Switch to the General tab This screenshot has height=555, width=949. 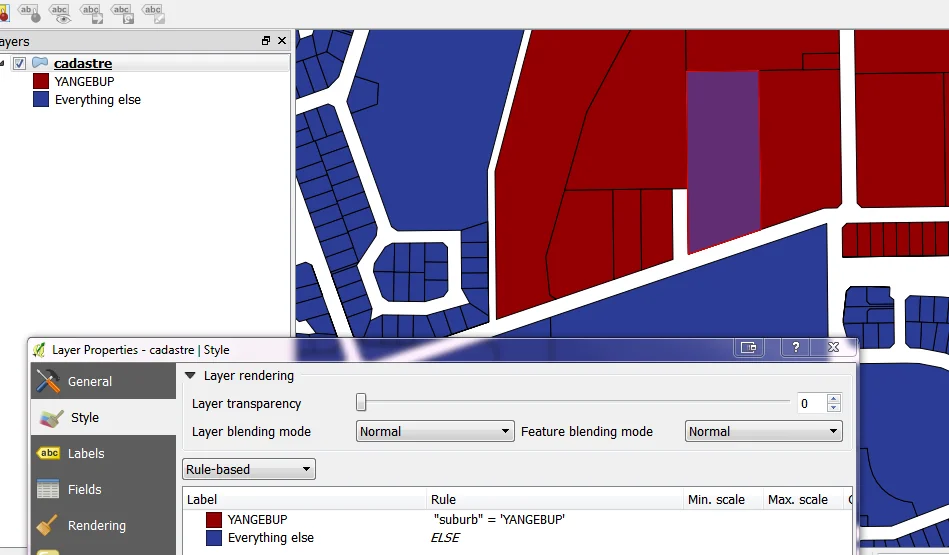tap(90, 381)
